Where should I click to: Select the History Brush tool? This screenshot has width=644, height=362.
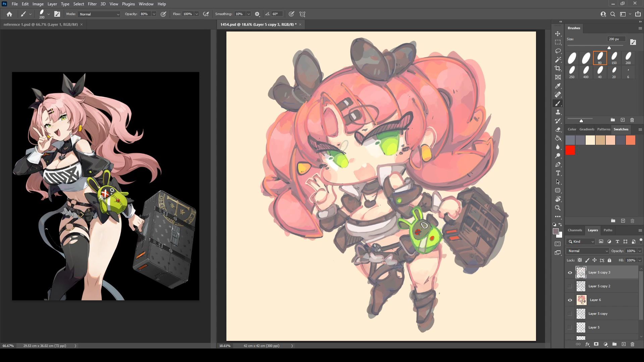tap(558, 121)
